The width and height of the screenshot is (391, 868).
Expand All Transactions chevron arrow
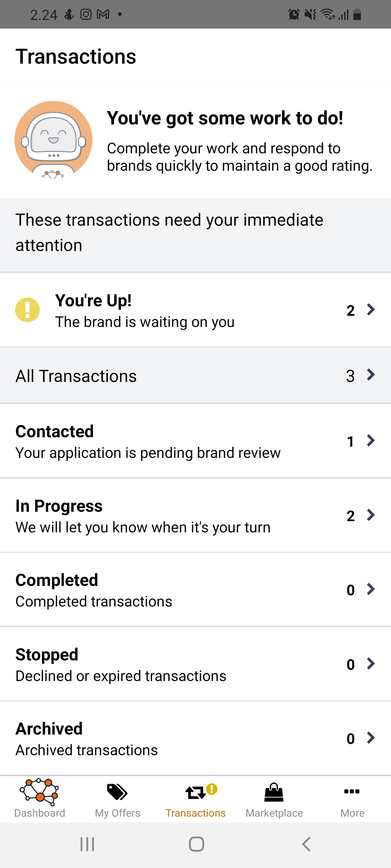(371, 375)
